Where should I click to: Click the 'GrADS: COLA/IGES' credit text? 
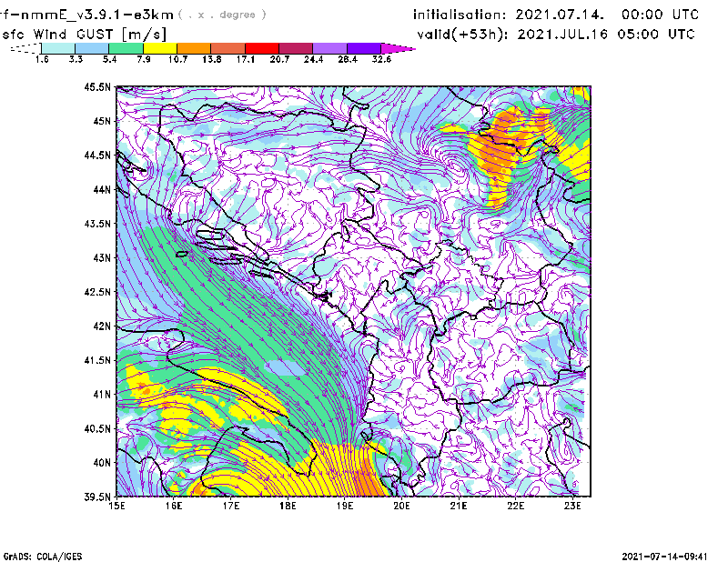click(x=43, y=557)
